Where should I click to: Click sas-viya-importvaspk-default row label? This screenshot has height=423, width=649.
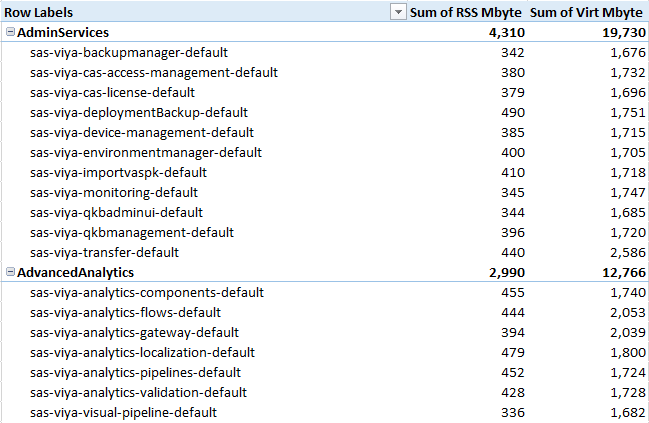tap(118, 173)
